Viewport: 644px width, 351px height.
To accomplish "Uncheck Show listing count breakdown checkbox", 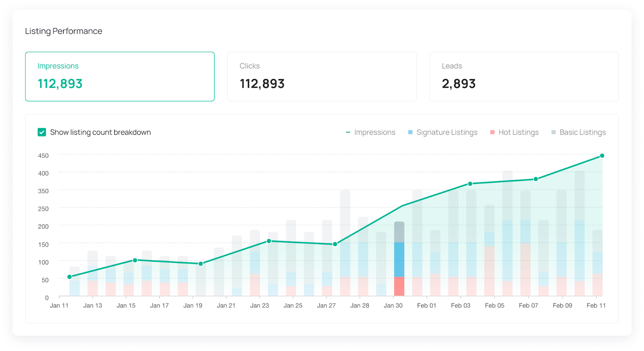I will pos(42,132).
